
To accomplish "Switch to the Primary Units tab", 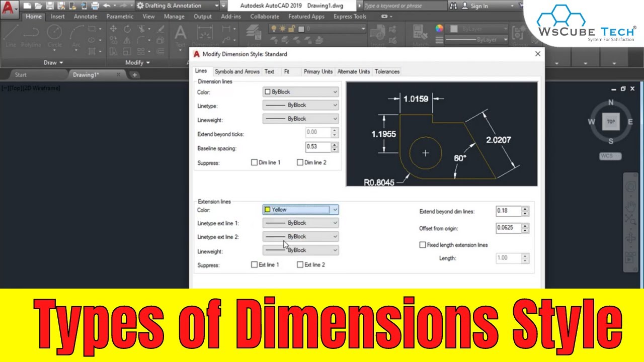I will [318, 71].
